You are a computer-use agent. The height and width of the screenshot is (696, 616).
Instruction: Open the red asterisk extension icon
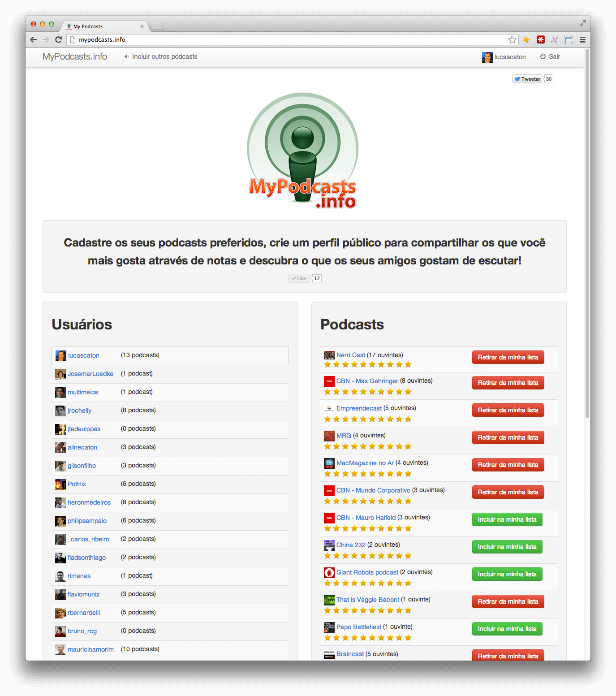coord(541,39)
